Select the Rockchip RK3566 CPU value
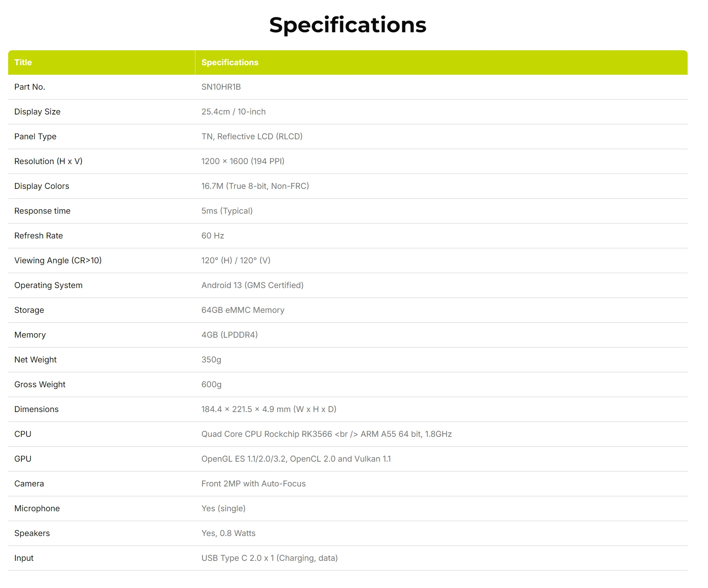This screenshot has width=708, height=588. coord(326,434)
